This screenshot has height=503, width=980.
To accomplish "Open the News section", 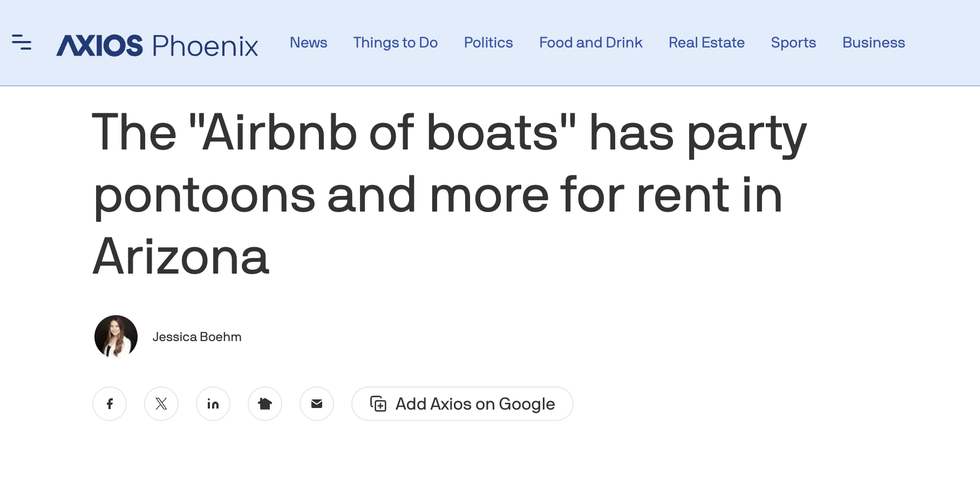I will 308,43.
